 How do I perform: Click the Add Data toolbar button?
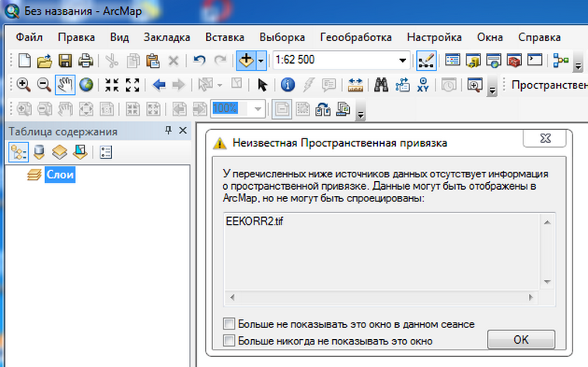click(x=247, y=60)
